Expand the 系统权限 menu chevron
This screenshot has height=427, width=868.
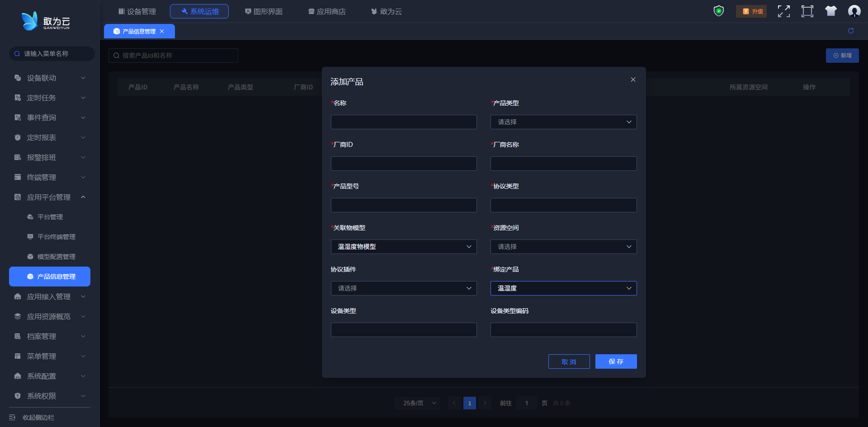pos(83,396)
